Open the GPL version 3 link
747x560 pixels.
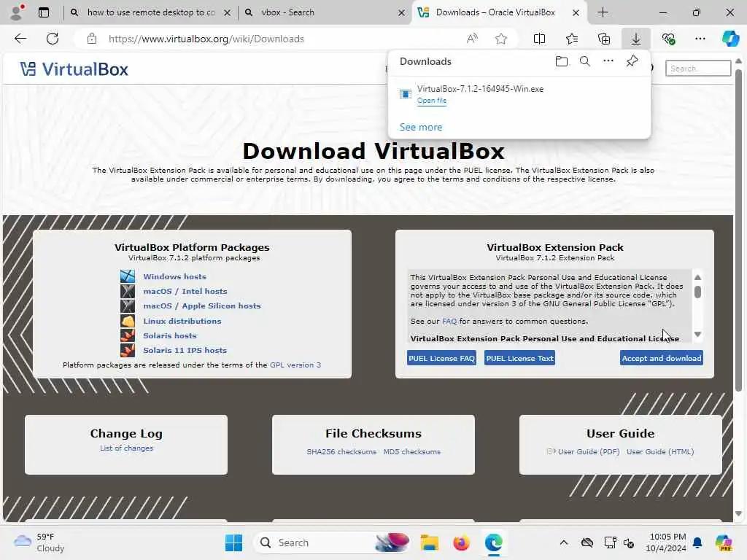click(295, 365)
